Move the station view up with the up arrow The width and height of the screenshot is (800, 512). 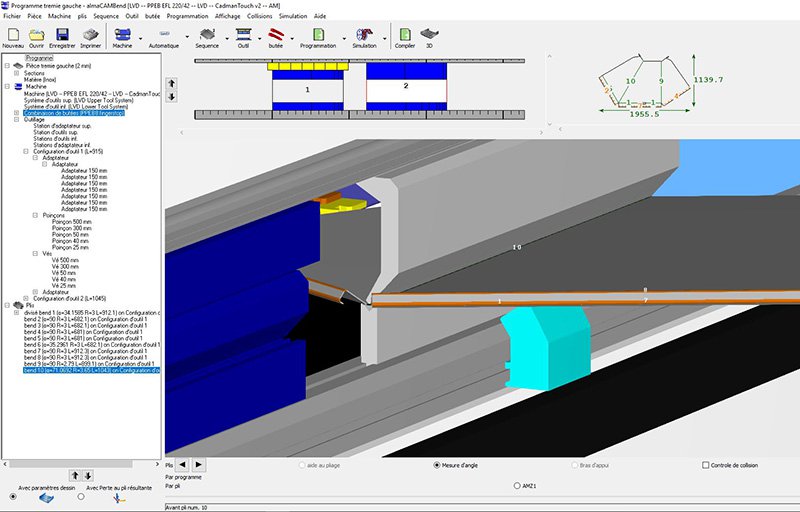pyautogui.click(x=171, y=83)
